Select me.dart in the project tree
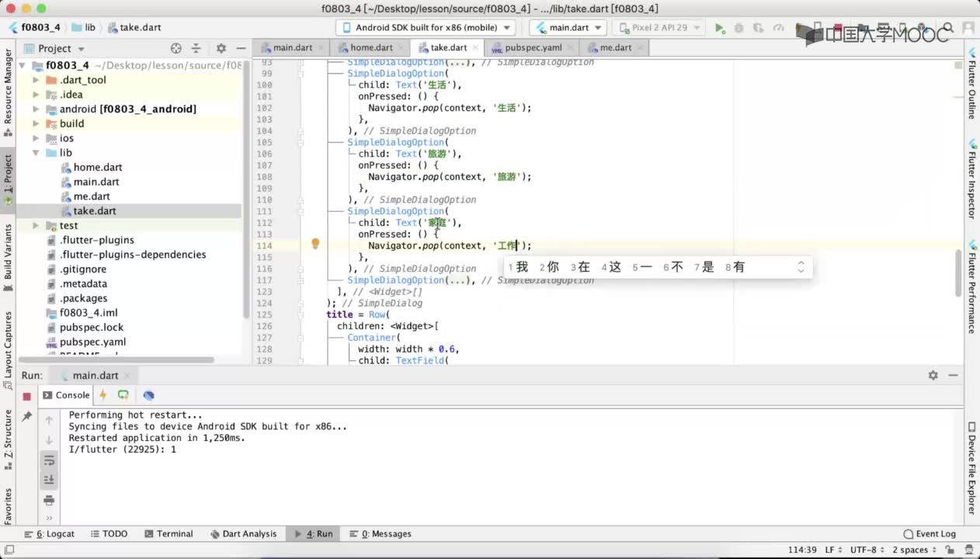This screenshot has width=980, height=559. [92, 196]
